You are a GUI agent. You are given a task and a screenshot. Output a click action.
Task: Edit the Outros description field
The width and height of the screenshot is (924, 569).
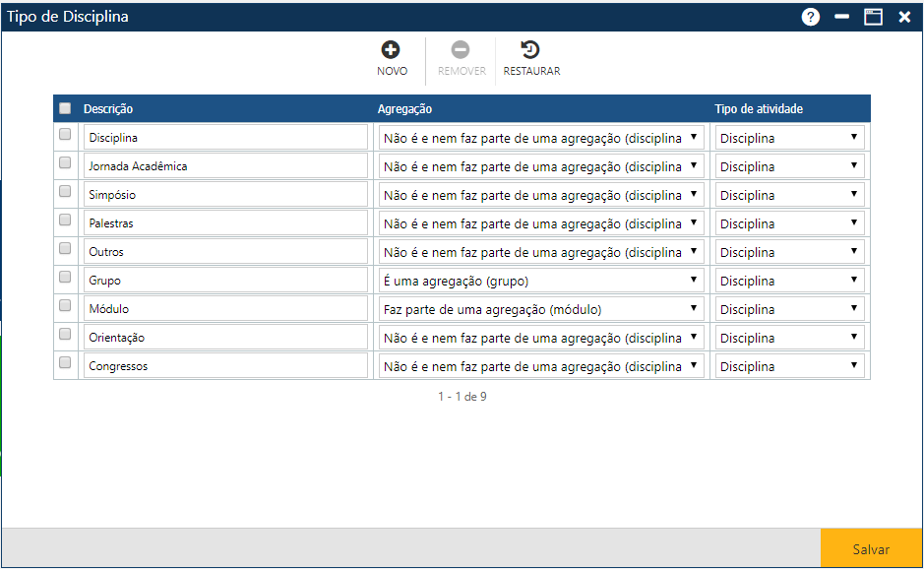225,252
